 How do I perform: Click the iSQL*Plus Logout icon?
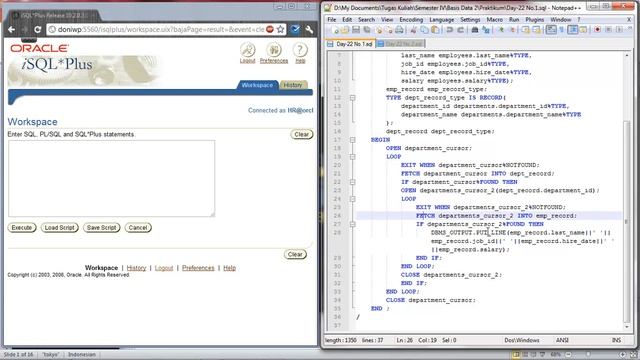[x=247, y=50]
